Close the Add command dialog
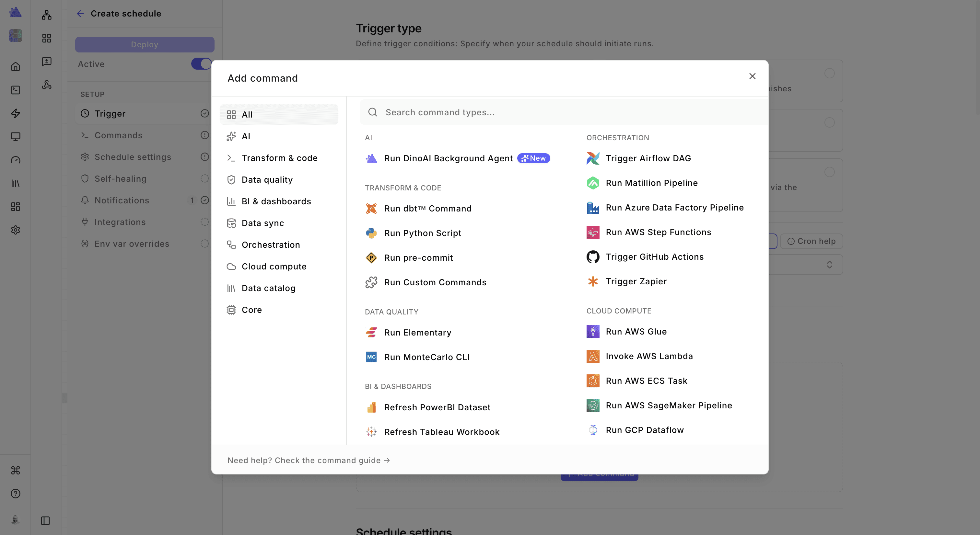Screen dimensions: 980x535 pyautogui.click(x=752, y=76)
